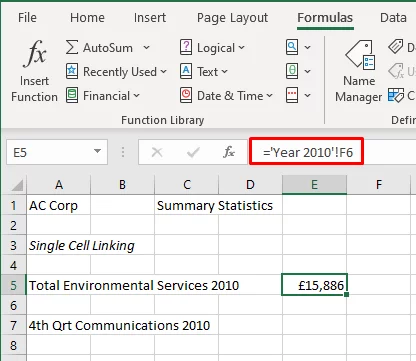The height and width of the screenshot is (361, 416).
Task: Click cell containing AC Corp
Action: pos(58,205)
